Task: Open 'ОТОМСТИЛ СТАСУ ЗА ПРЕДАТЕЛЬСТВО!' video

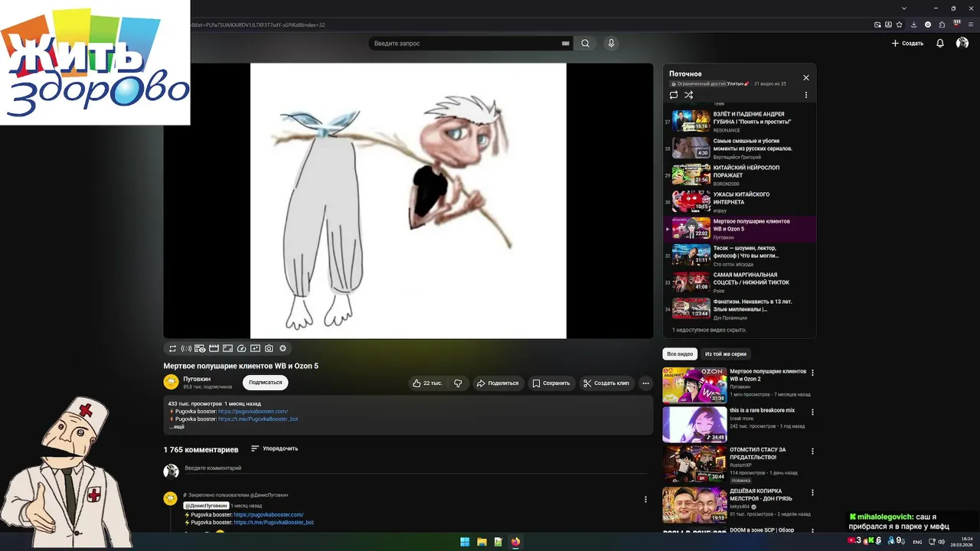Action: point(694,464)
